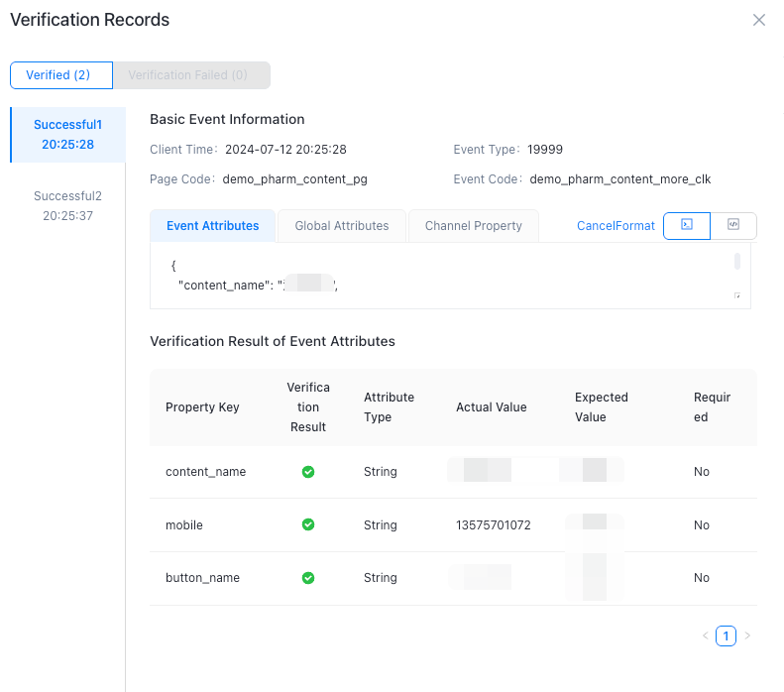
Task: Click Page Code value demo_pharm_content_pg
Action: pyautogui.click(x=295, y=179)
